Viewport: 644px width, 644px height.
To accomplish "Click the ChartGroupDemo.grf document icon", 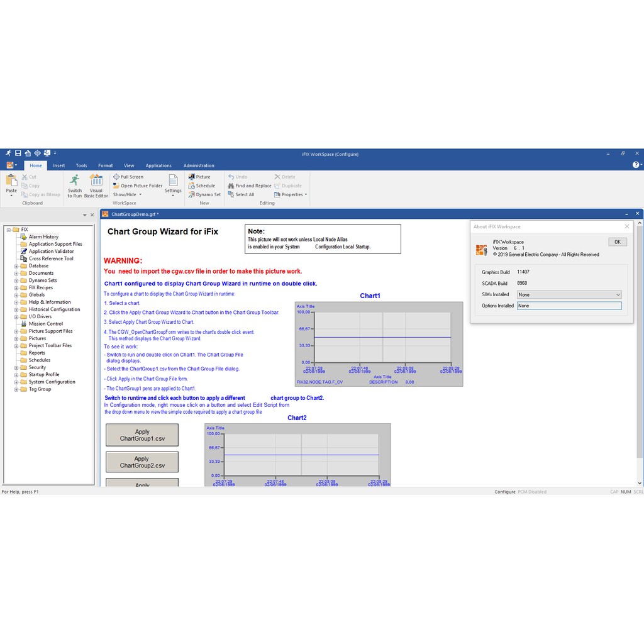I will (105, 214).
